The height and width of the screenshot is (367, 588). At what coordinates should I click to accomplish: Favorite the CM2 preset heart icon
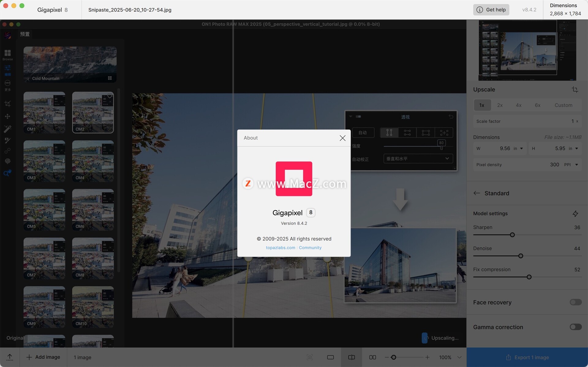109,96
